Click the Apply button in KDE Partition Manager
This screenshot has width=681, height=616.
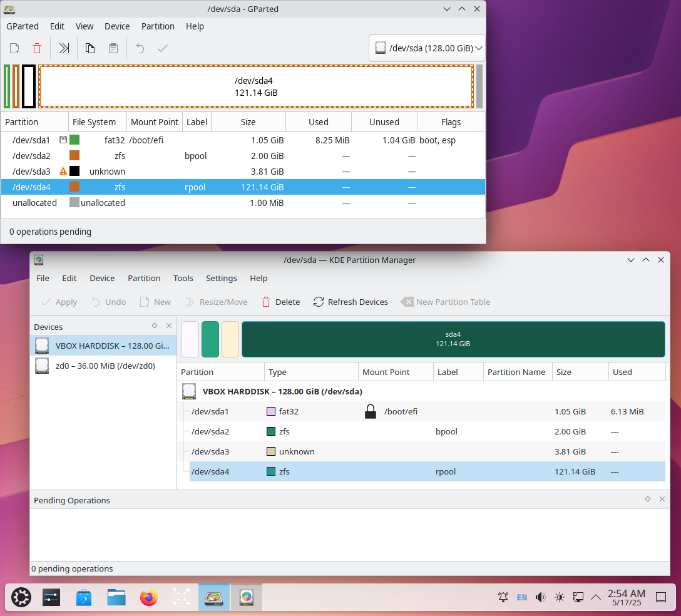pos(59,302)
